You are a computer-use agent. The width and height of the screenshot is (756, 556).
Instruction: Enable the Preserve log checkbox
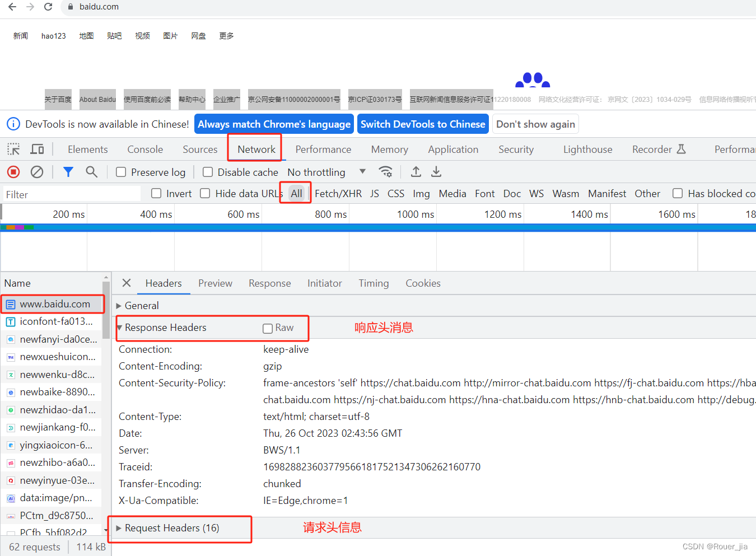pyautogui.click(x=121, y=172)
